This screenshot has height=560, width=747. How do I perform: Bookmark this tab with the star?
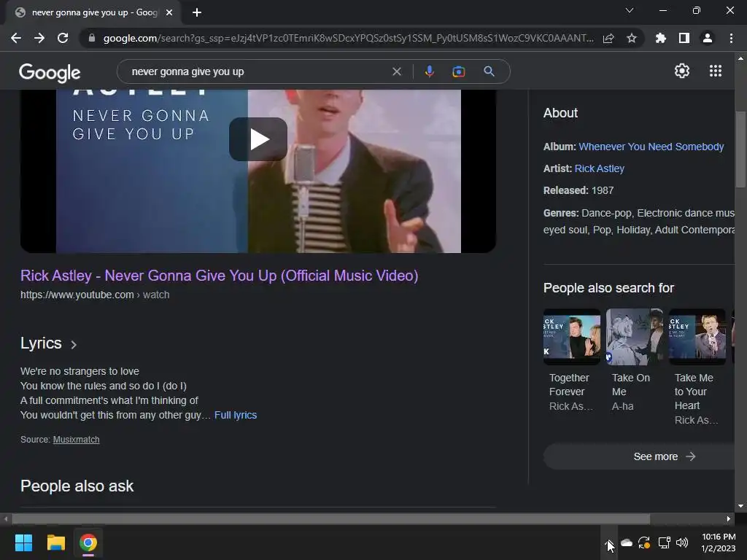click(x=632, y=38)
